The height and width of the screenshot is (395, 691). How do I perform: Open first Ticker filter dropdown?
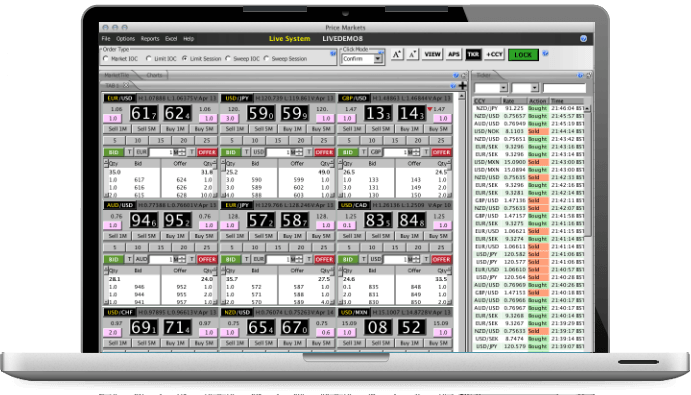pyautogui.click(x=490, y=88)
